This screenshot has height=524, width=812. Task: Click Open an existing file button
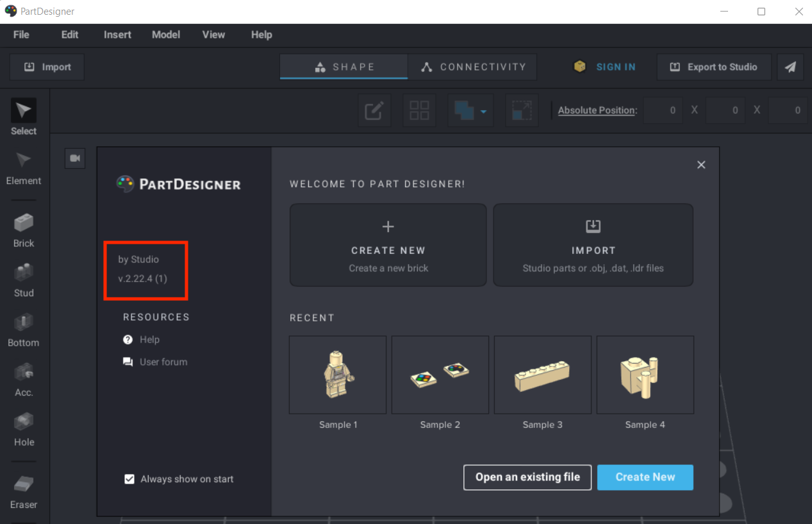(x=527, y=477)
